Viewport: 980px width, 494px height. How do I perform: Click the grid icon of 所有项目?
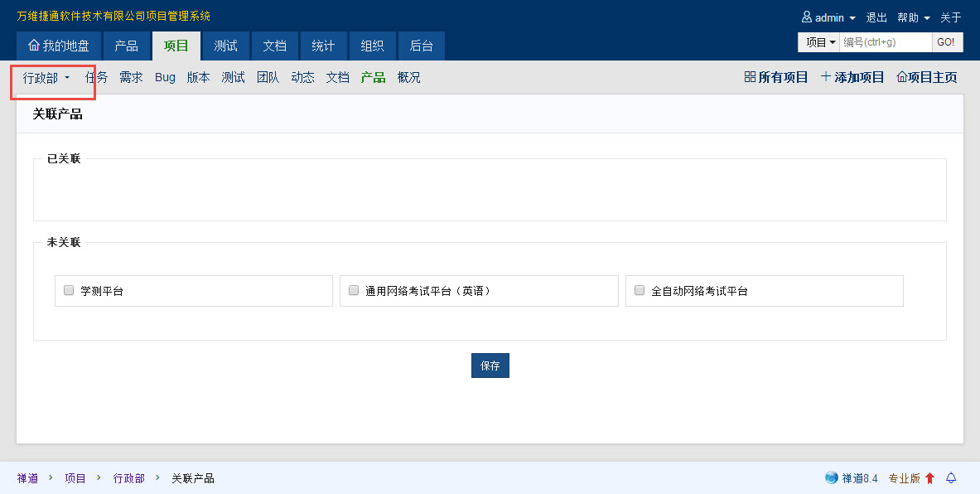[x=750, y=77]
